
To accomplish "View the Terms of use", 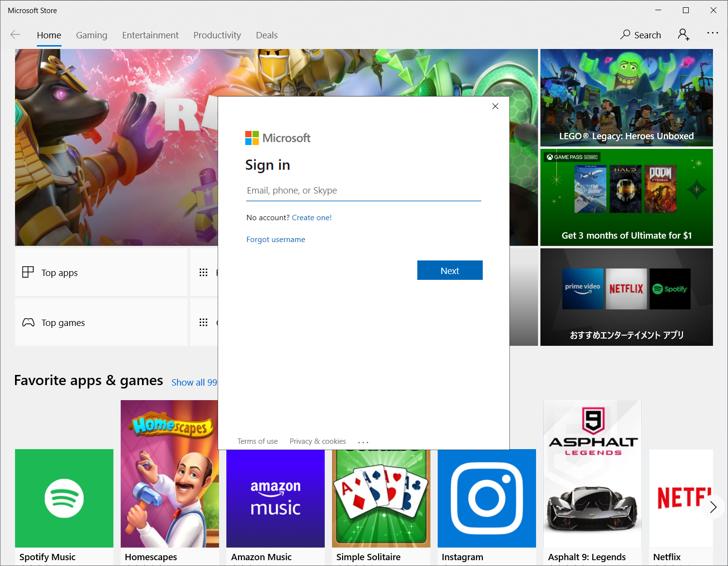I will (257, 441).
